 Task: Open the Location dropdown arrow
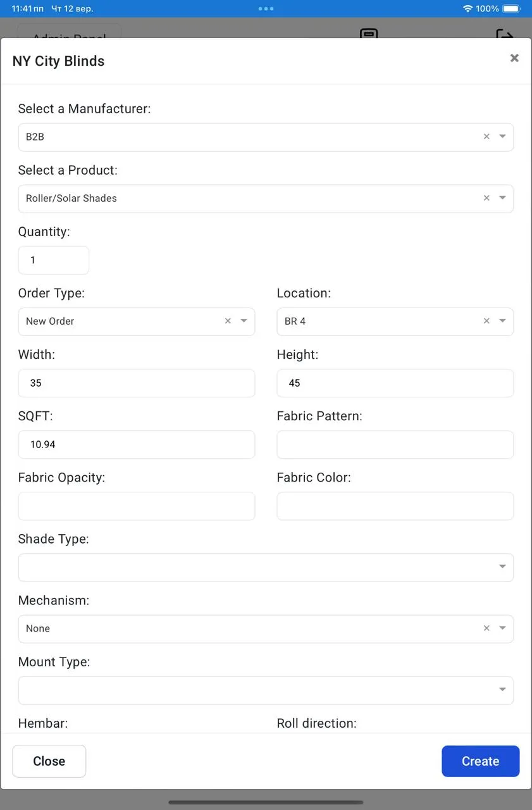click(502, 321)
